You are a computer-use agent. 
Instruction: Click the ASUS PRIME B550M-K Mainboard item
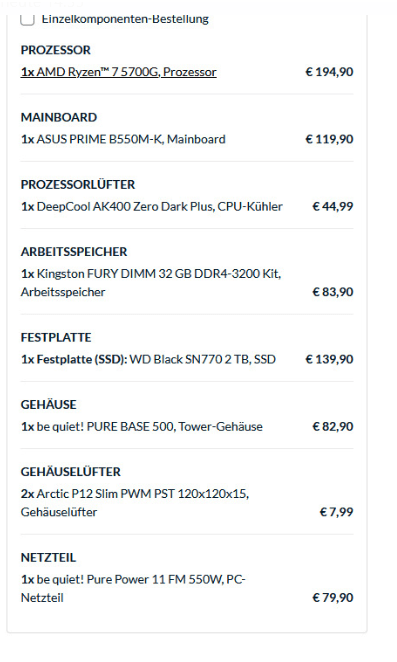click(123, 139)
